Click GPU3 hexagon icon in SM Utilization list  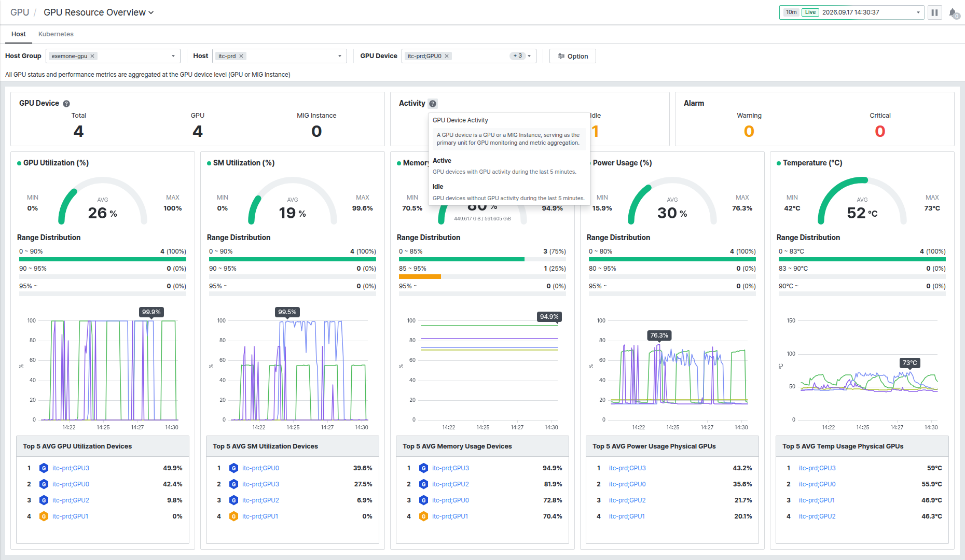(233, 484)
